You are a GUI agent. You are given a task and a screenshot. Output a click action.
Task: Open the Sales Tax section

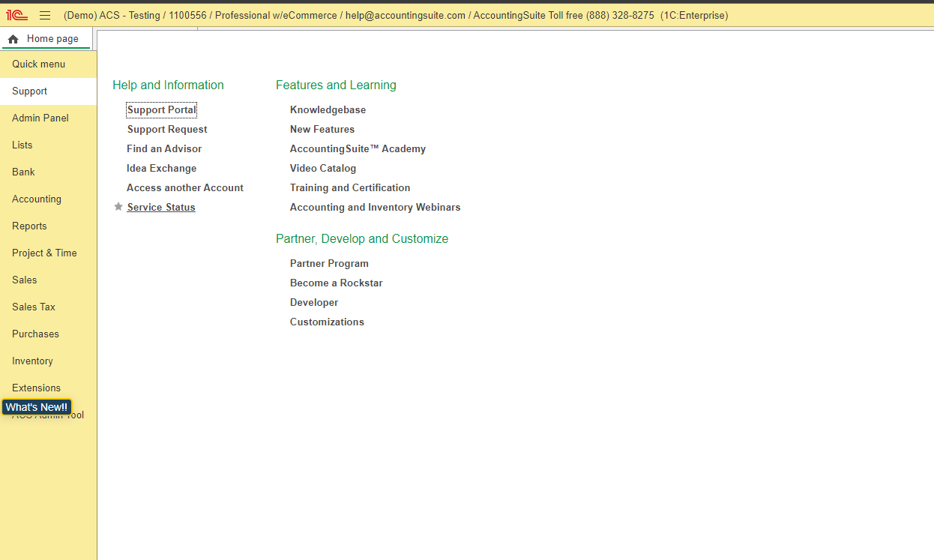48,307
